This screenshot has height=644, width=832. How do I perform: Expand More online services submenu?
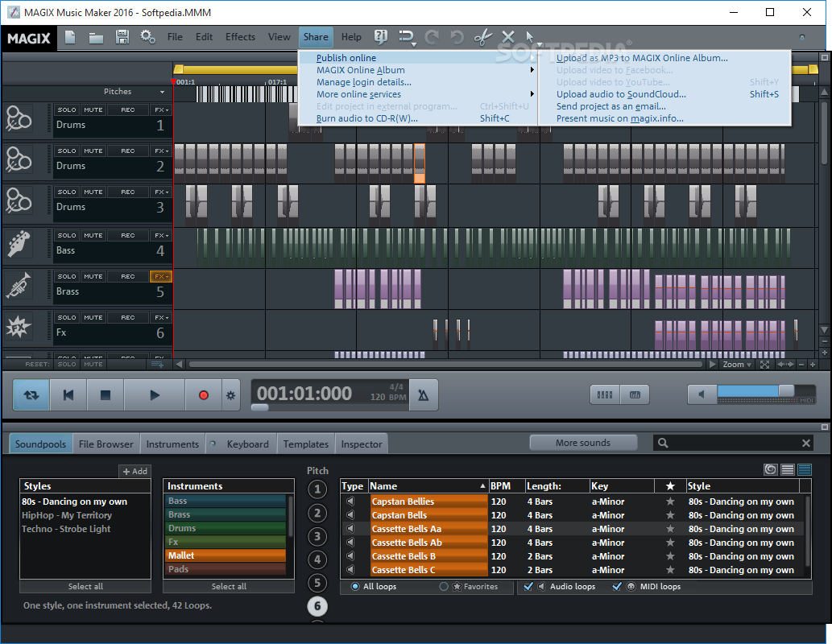pyautogui.click(x=417, y=94)
